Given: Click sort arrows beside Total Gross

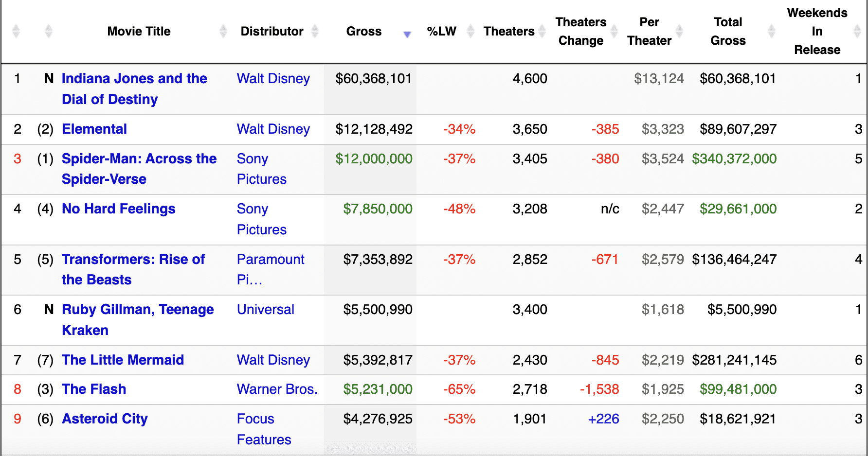Looking at the screenshot, I should 772,31.
